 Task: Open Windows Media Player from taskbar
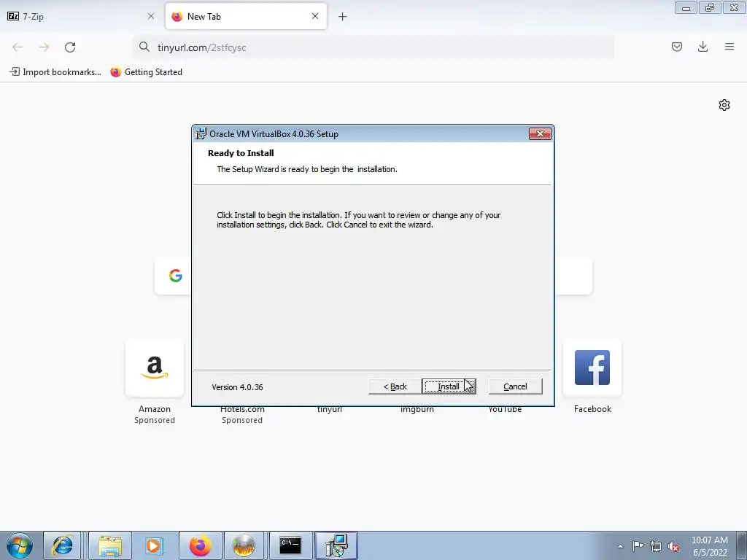(153, 545)
